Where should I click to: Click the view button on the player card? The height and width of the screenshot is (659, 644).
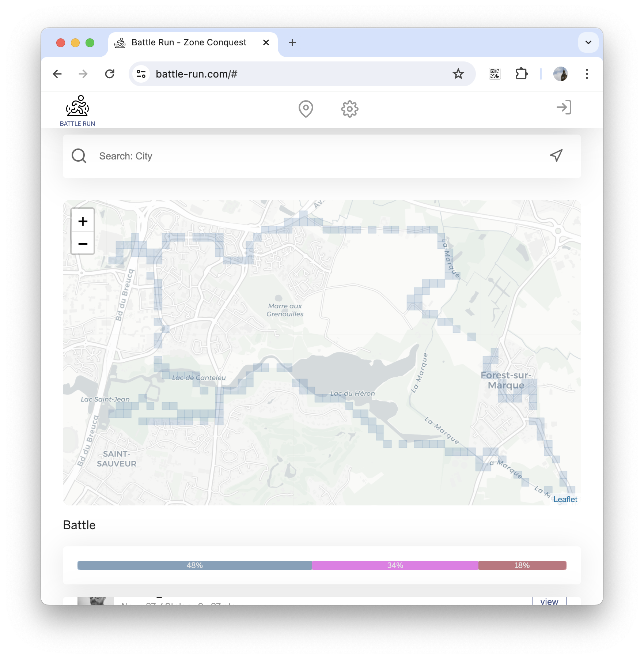click(549, 601)
